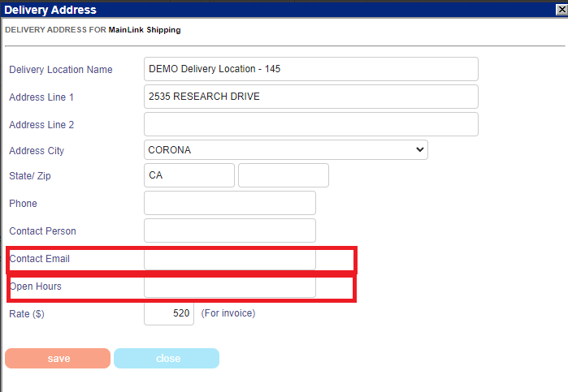Viewport: 568px width, 392px height.
Task: Click the Contact Email label
Action: (39, 259)
